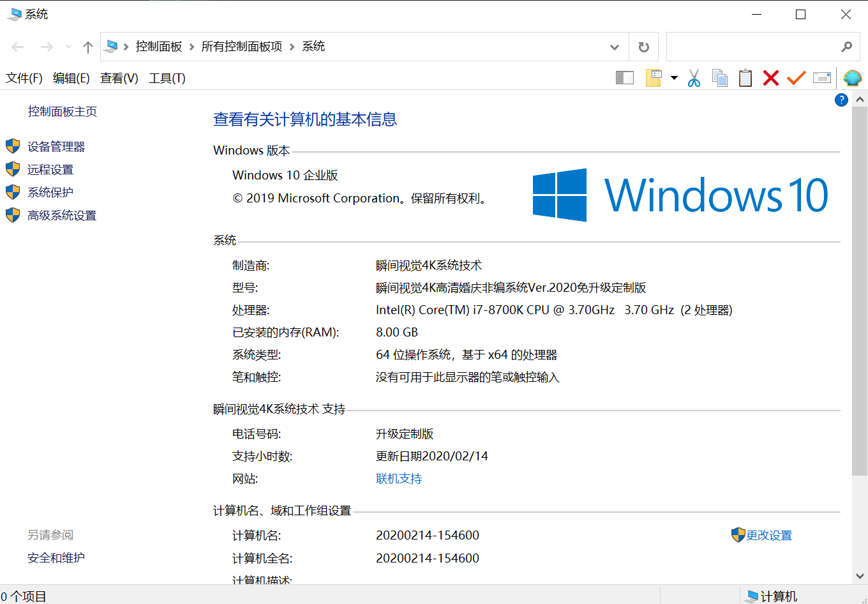868x604 pixels.
Task: Click processor value Intel(R) Core(TM) i7-8700K
Action: [x=554, y=310]
